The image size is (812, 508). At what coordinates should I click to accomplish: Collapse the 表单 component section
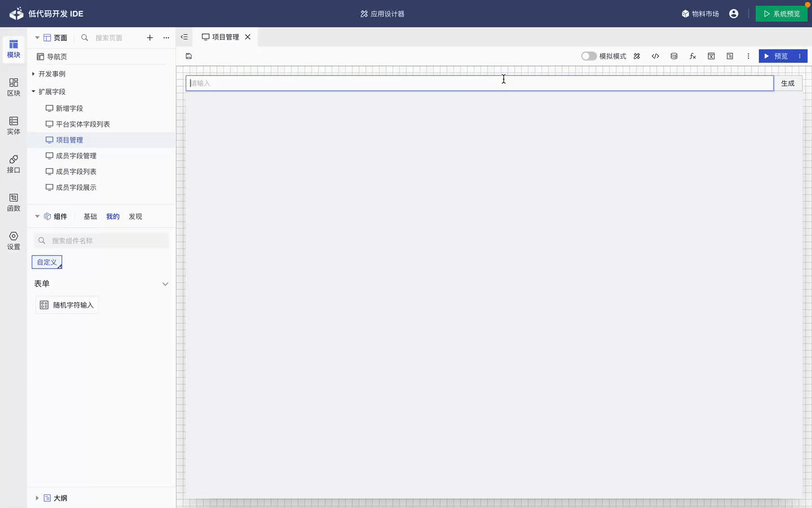[165, 284]
